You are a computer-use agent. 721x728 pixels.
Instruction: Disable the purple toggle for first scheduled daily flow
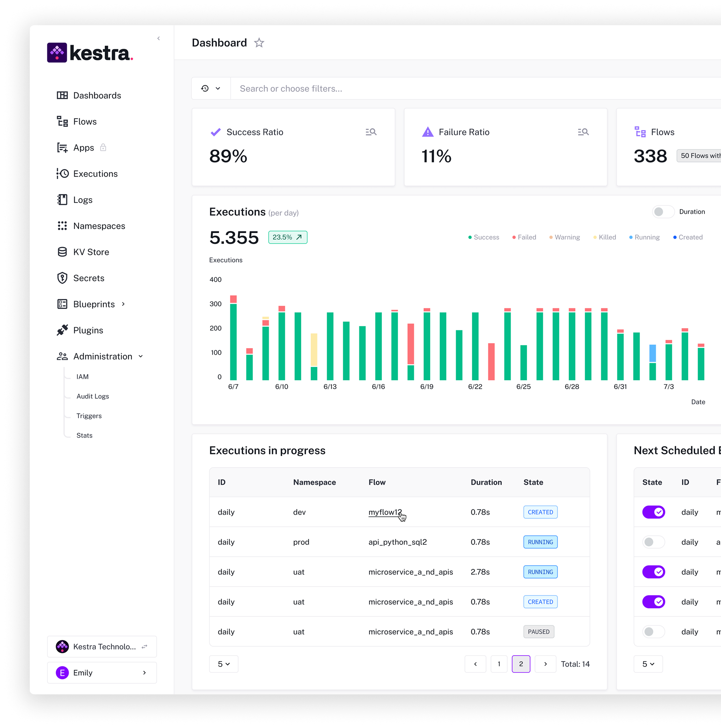pyautogui.click(x=653, y=512)
